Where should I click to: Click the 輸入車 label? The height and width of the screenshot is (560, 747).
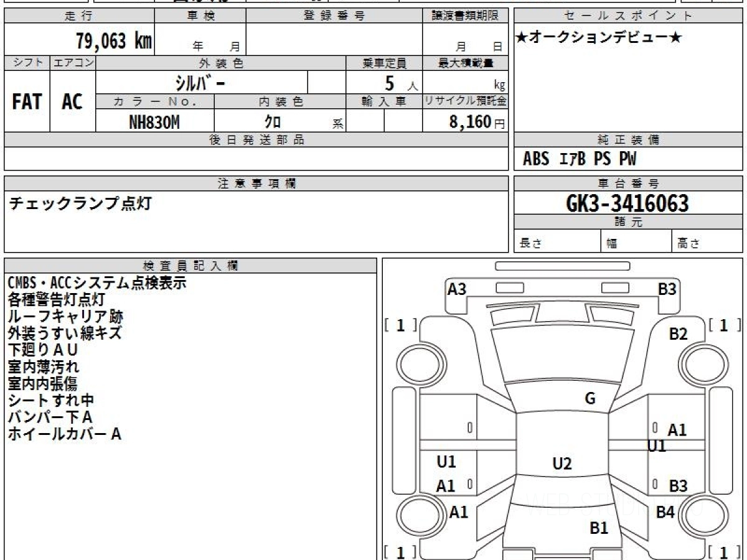tap(385, 101)
